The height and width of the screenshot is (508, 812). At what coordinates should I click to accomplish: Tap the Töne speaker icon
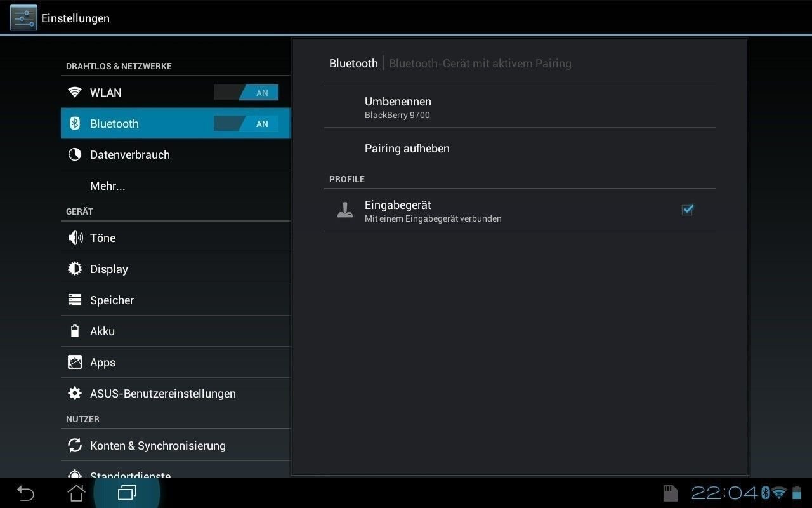75,237
